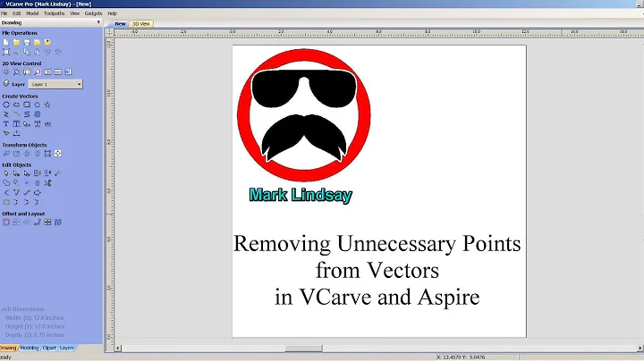Switch to the 3D View tab

(141, 24)
